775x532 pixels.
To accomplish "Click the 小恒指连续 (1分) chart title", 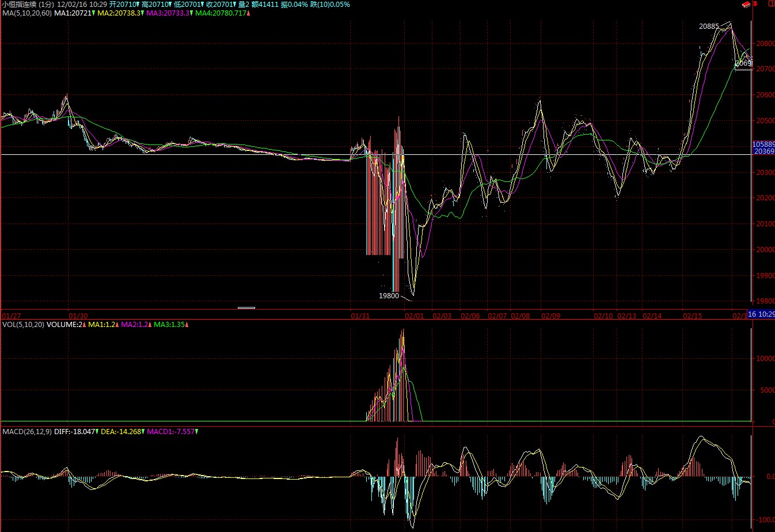I will [27, 4].
